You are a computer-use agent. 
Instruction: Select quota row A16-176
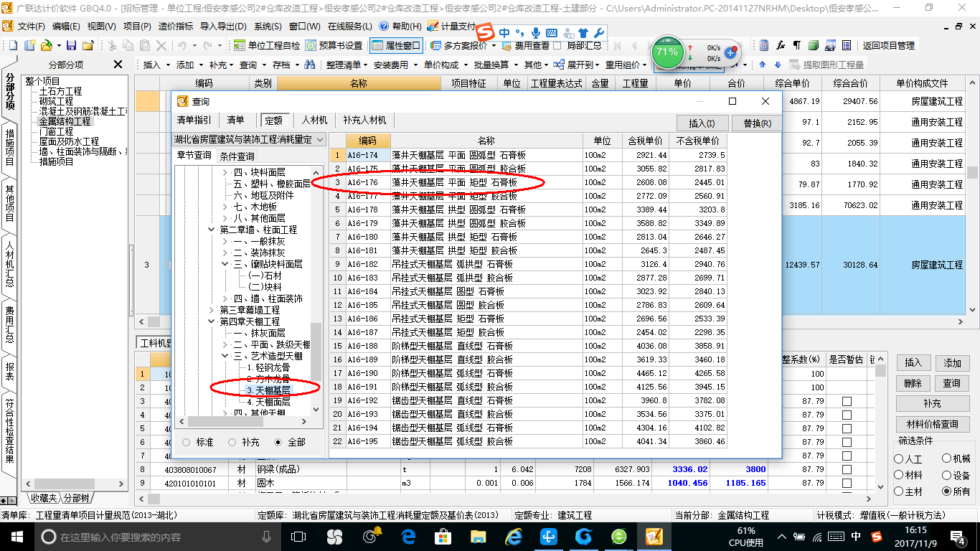click(x=529, y=182)
